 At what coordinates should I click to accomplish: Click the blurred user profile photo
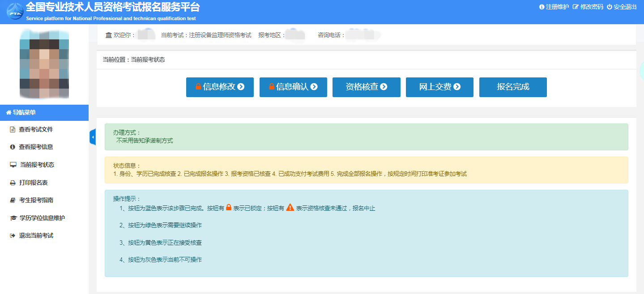(44, 64)
